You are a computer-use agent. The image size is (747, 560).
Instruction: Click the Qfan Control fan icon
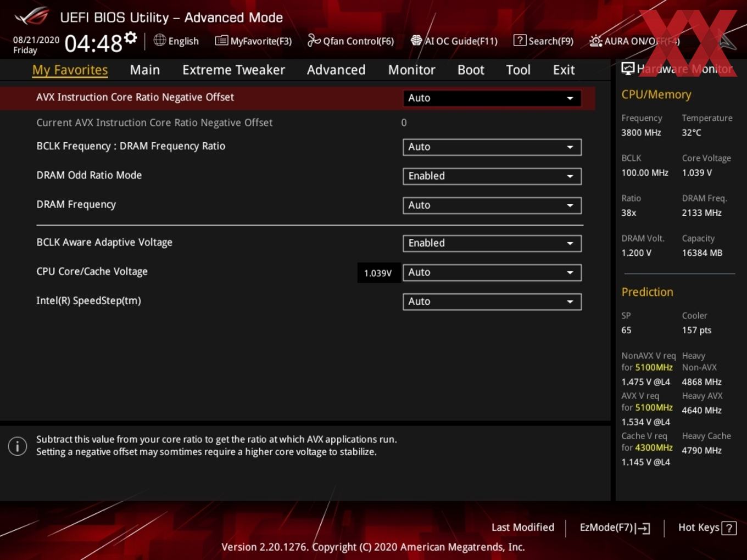point(314,40)
